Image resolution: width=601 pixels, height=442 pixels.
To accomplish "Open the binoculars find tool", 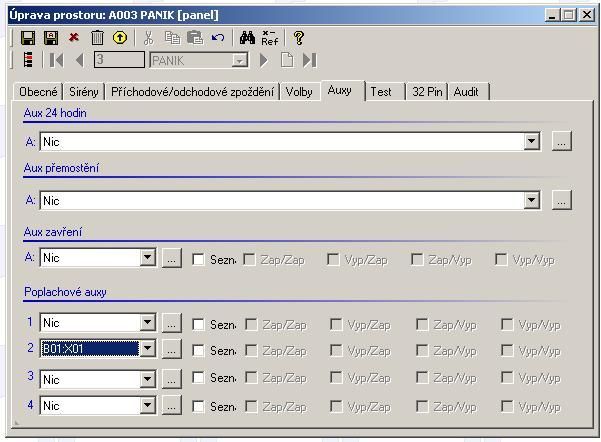I will (x=247, y=38).
